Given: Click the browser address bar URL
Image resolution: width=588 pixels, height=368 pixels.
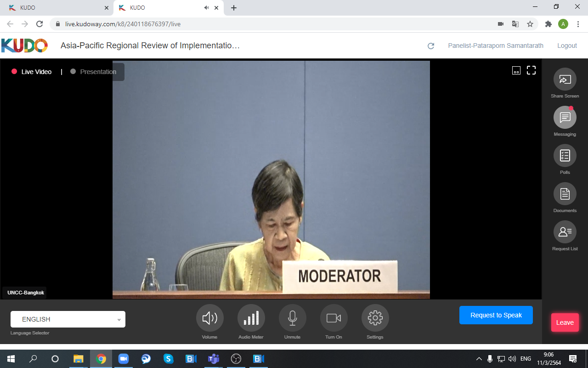Looking at the screenshot, I should (x=123, y=24).
